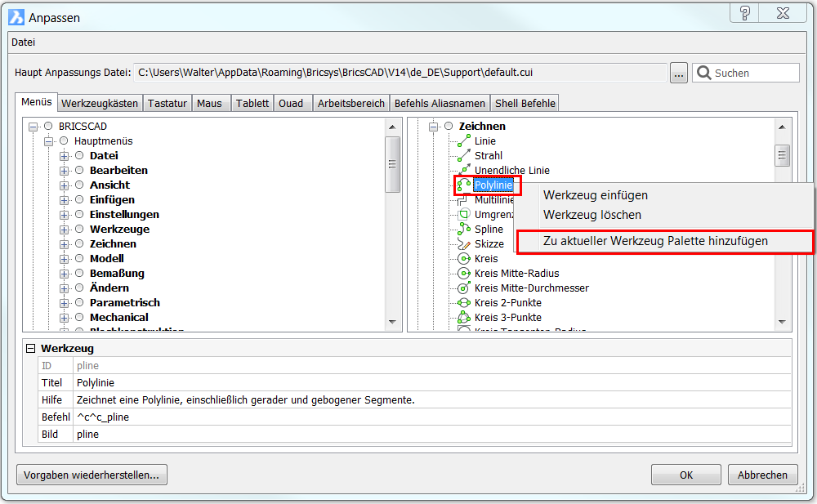Click the Linie tool icon
This screenshot has width=817, height=504.
464,140
